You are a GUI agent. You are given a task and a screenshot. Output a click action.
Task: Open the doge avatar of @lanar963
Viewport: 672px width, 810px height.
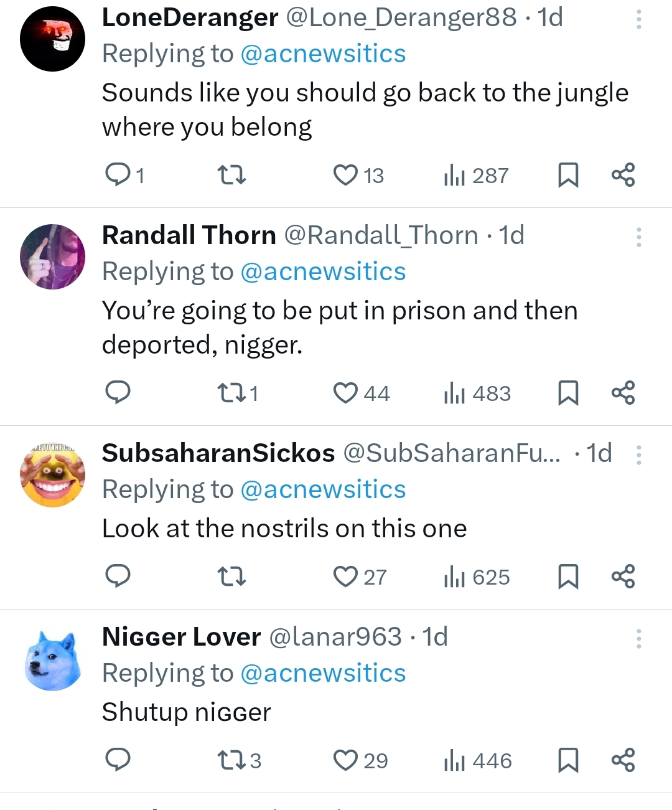pos(53,661)
